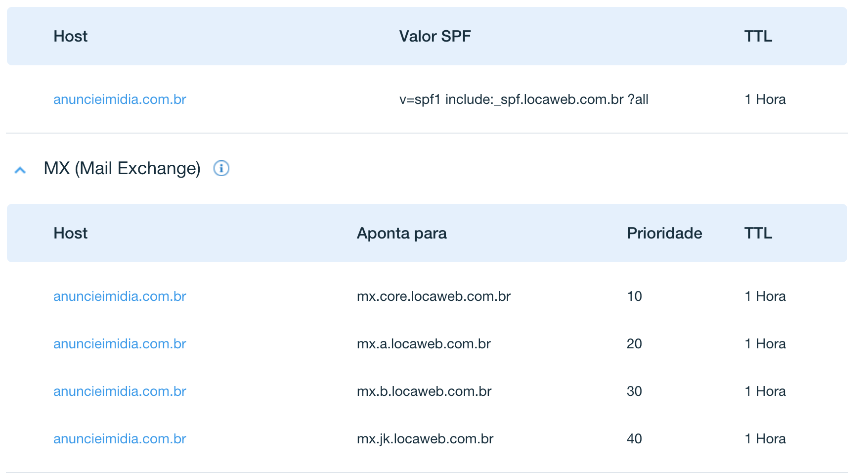
Task: Click the mx.b.locaweb.com.br target value
Action: 424,391
